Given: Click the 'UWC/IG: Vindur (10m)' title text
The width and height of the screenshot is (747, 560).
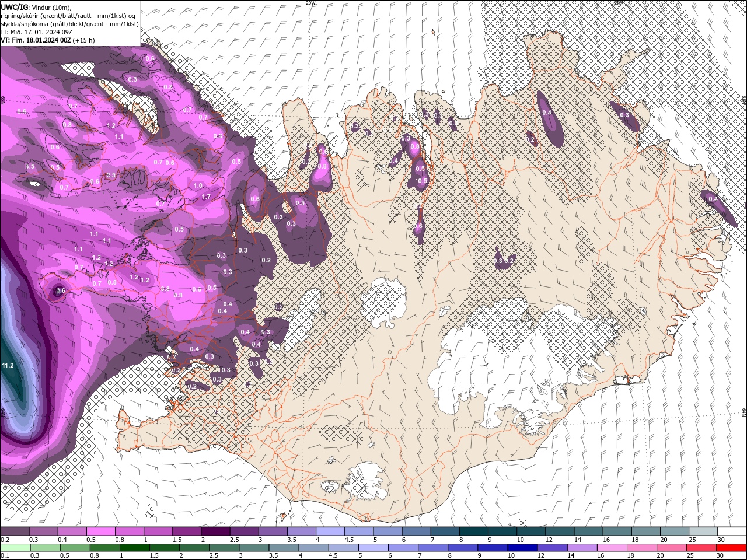Looking at the screenshot, I should pos(36,7).
